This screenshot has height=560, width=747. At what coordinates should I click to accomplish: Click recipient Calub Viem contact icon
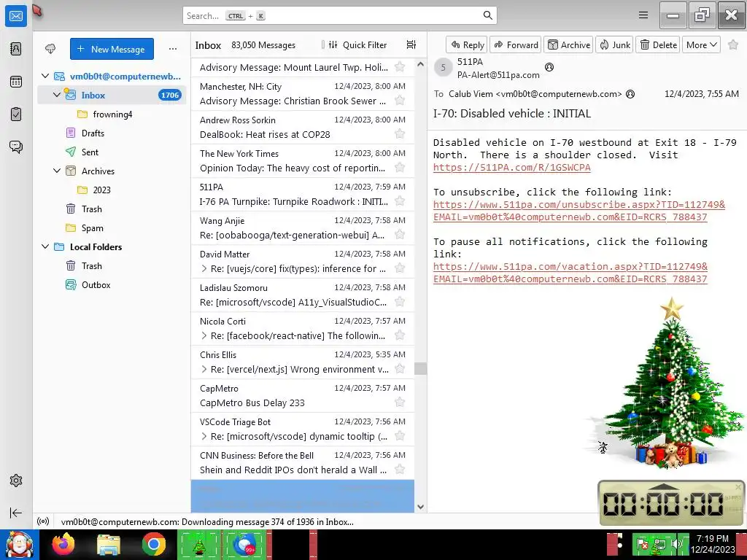tap(630, 94)
